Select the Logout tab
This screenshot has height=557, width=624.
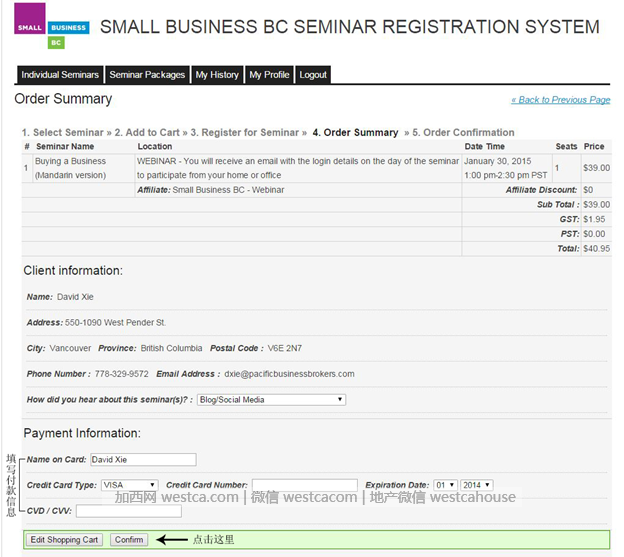313,75
